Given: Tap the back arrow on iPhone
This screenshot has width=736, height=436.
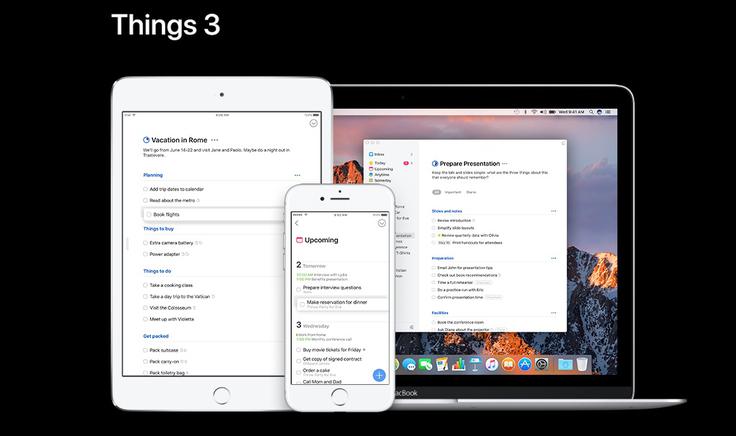Looking at the screenshot, I should coord(297,223).
